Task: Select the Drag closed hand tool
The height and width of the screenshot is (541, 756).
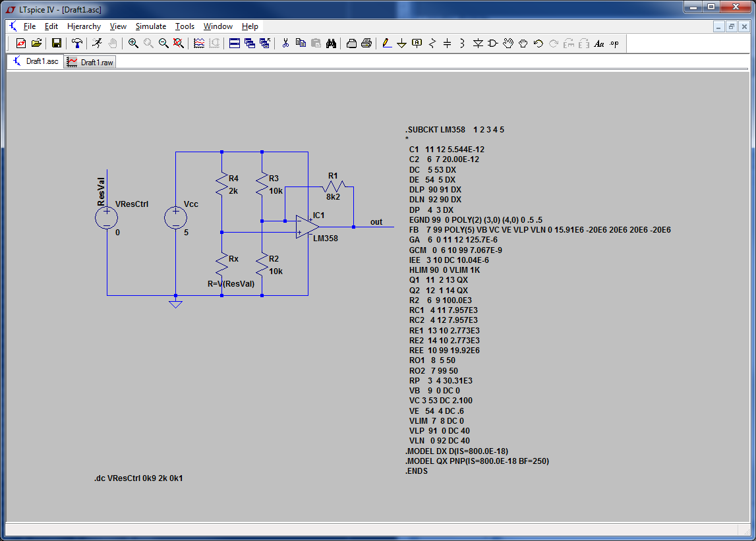Action: (523, 43)
